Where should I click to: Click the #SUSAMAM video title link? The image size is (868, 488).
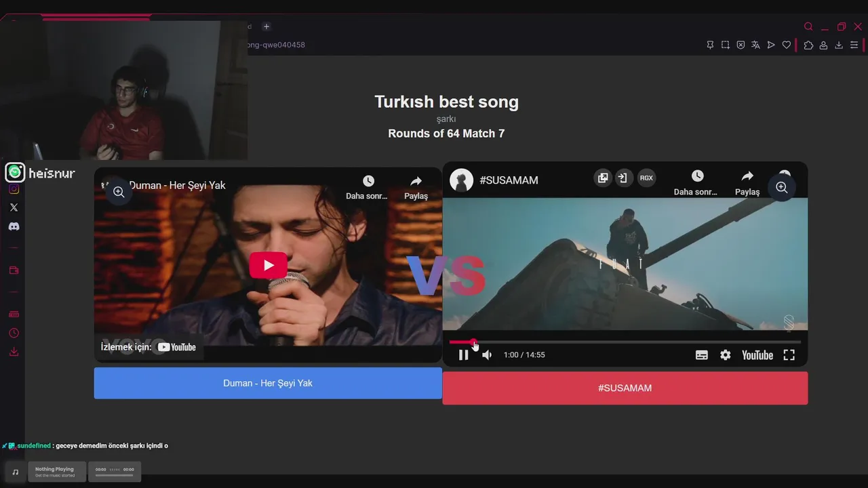coord(509,180)
